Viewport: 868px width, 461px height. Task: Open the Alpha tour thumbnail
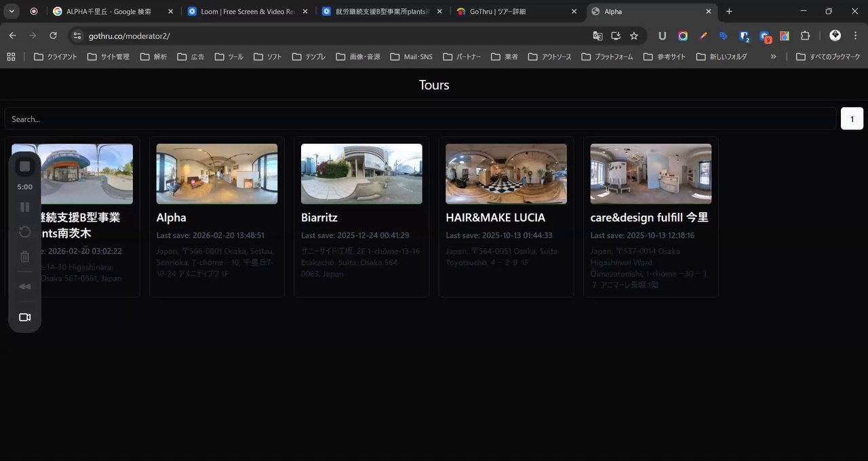point(217,174)
